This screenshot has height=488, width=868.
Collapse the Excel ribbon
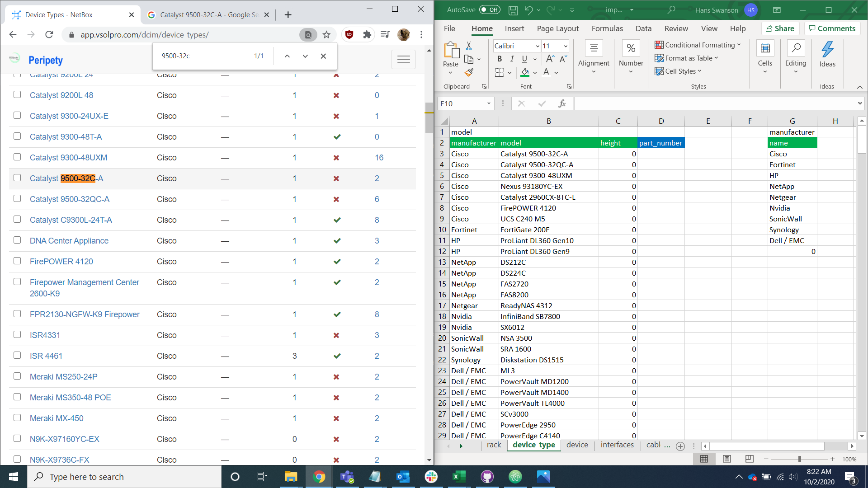coord(859,87)
